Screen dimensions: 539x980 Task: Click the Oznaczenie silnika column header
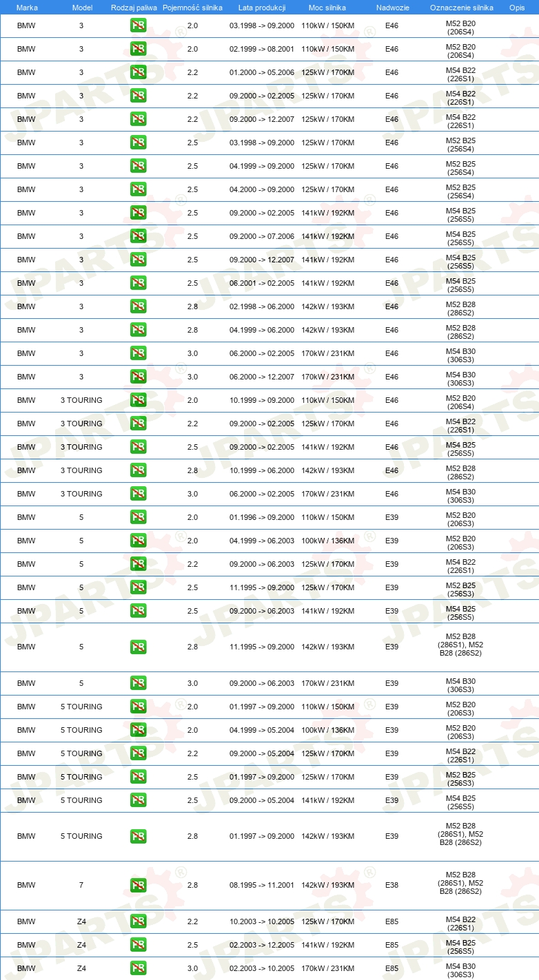461,7
